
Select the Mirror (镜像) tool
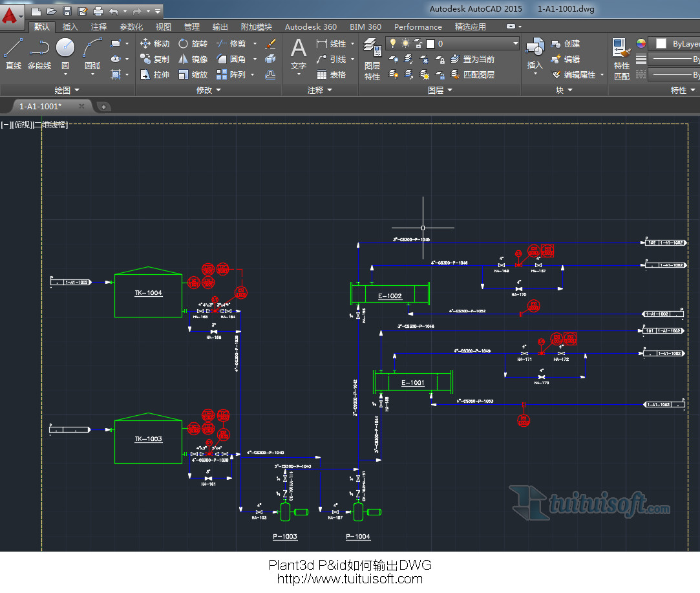(193, 59)
